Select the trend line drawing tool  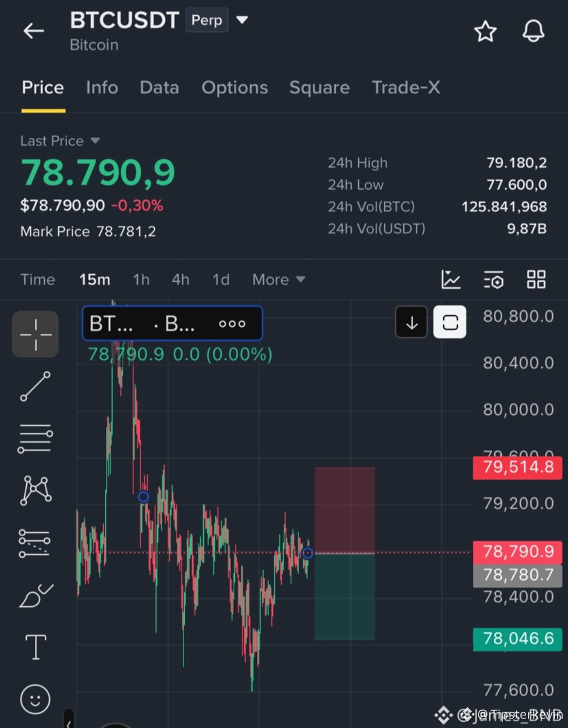[35, 386]
